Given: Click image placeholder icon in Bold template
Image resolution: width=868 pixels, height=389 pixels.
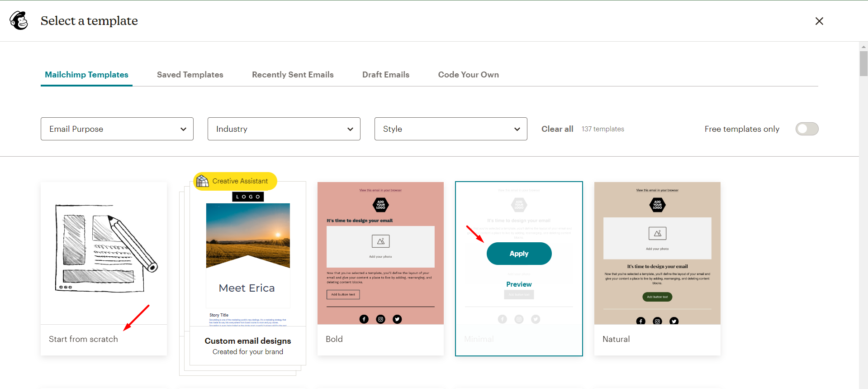Looking at the screenshot, I should [380, 241].
